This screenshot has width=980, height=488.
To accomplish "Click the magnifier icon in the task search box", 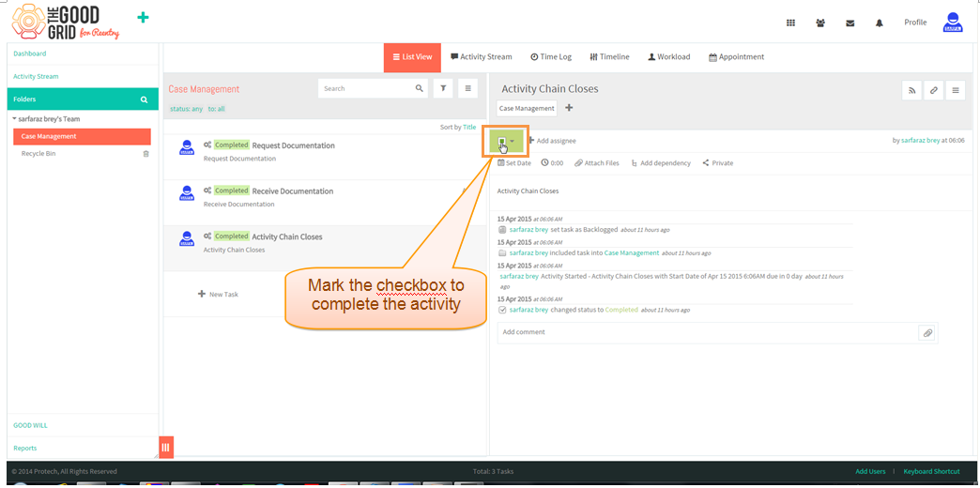I will click(420, 89).
